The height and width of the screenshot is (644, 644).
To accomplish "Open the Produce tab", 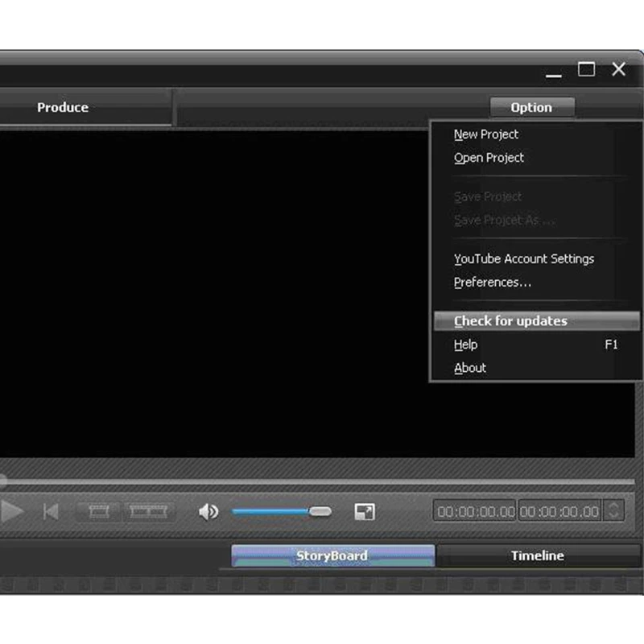I will (63, 107).
